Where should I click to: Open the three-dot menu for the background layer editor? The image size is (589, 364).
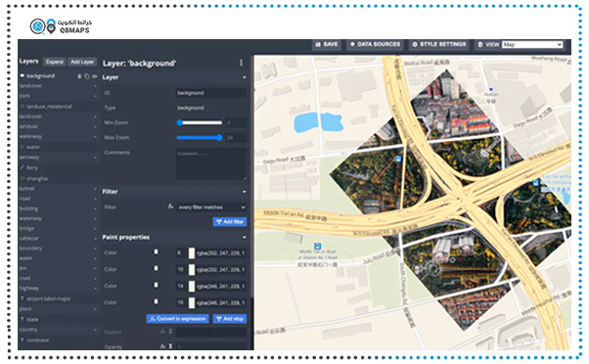pos(241,63)
